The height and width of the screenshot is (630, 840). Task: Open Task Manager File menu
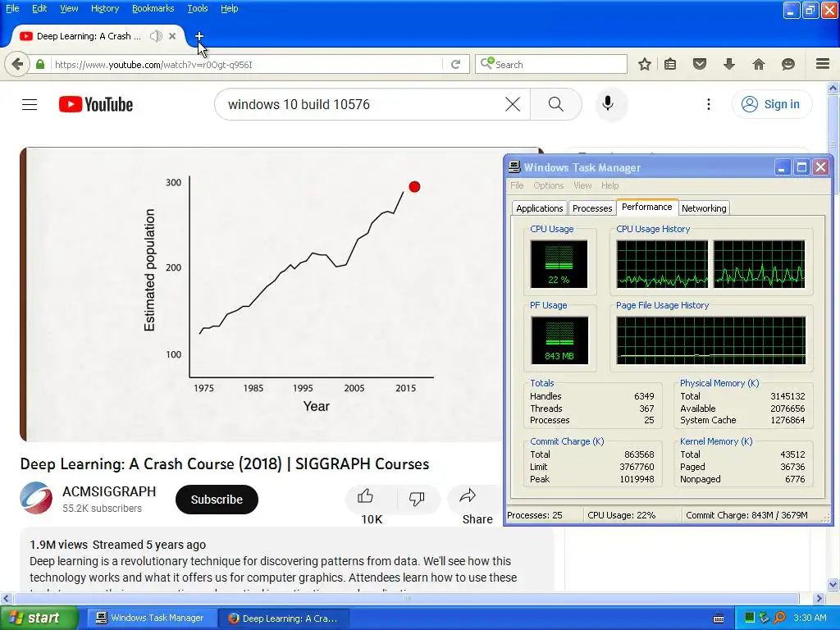pyautogui.click(x=517, y=185)
